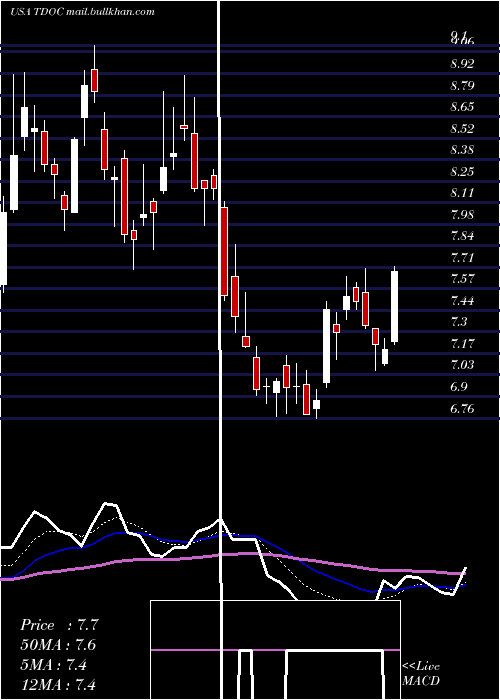Select the 12MA : 7.4 readout
This screenshot has height=700, width=500.
coord(58,684)
